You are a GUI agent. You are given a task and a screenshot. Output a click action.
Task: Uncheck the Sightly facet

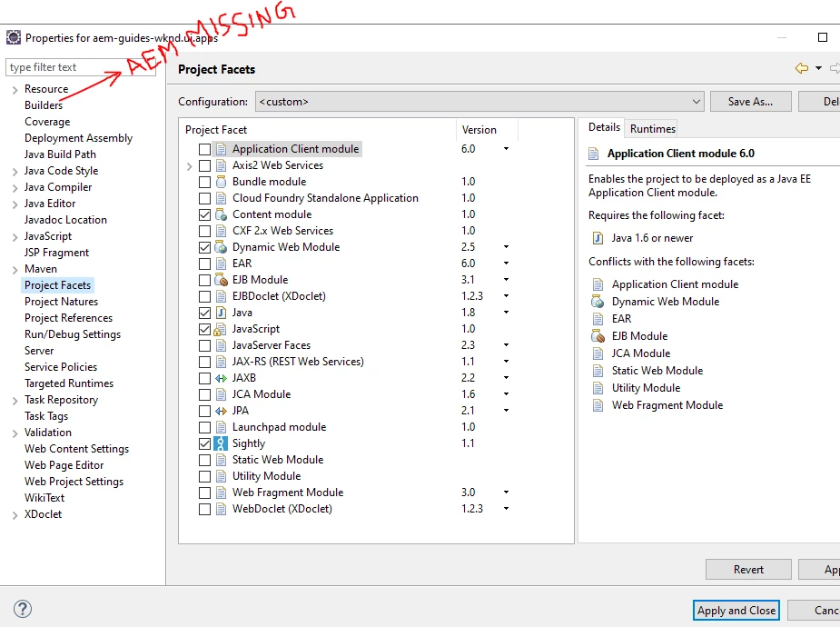tap(204, 444)
